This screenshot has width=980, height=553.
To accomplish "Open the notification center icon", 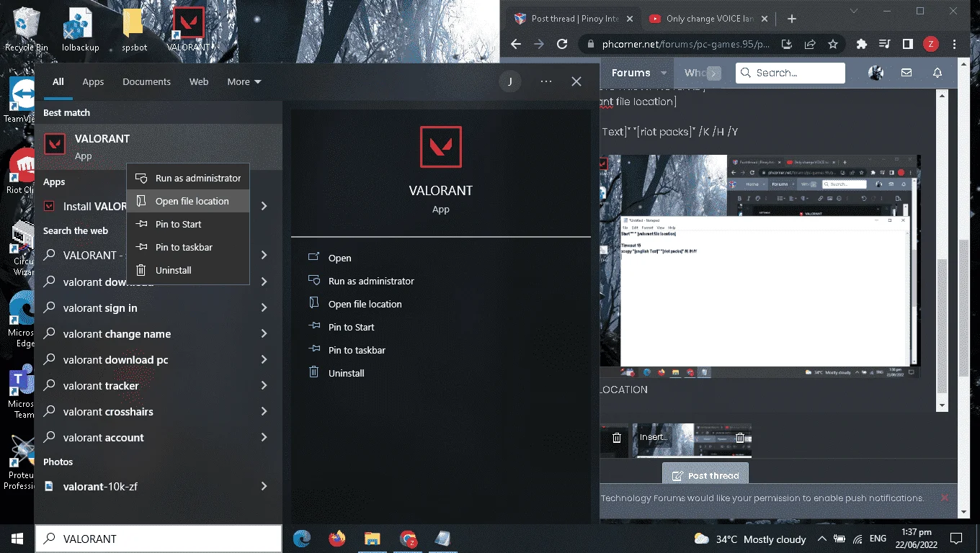I will (956, 539).
